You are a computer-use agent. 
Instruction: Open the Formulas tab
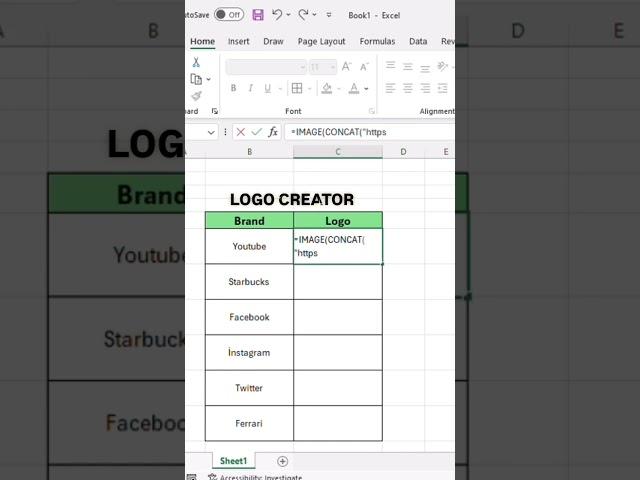[377, 41]
